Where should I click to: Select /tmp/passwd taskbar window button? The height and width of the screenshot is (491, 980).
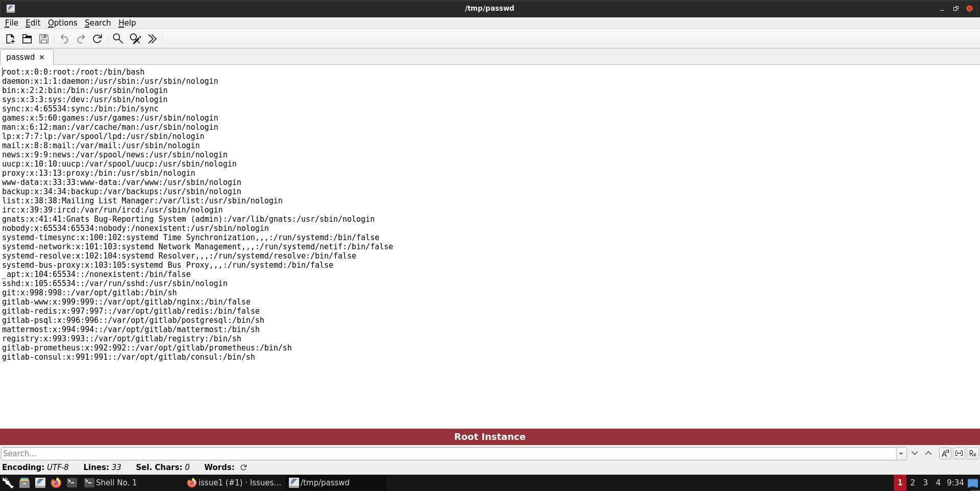click(336, 482)
